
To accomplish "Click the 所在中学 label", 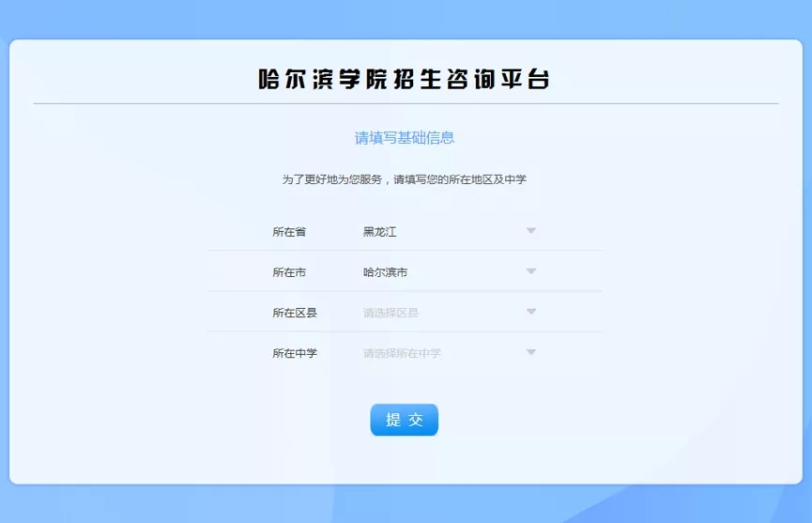I will pyautogui.click(x=295, y=353).
